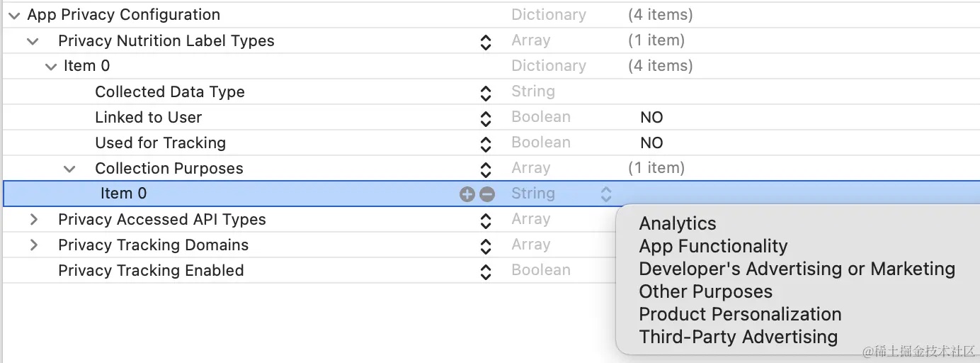Open String type dropdown on selected Item 0
The image size is (980, 363).
pos(606,194)
